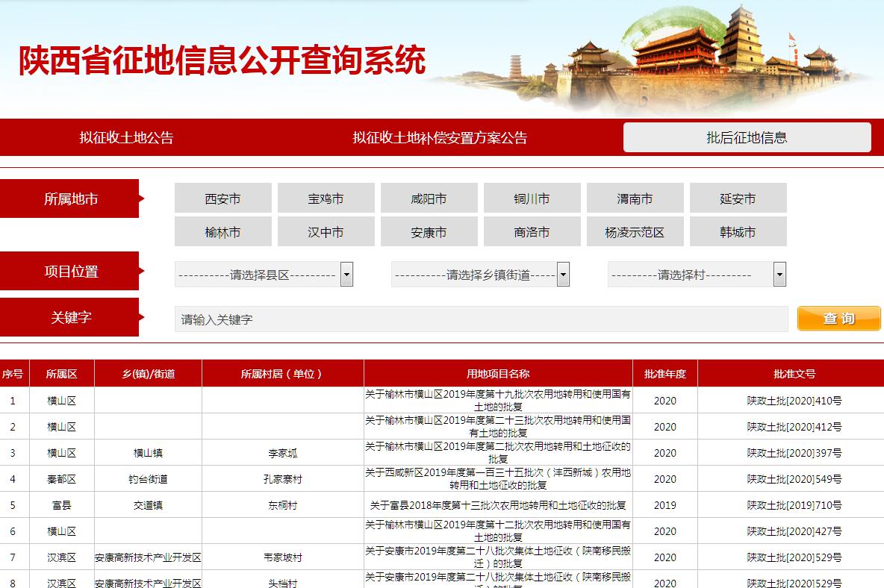Open the 拟征收土地公告 tab

coord(126,137)
